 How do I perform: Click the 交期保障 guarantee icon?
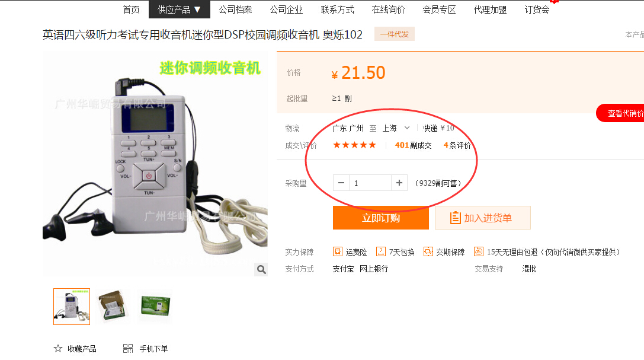428,251
